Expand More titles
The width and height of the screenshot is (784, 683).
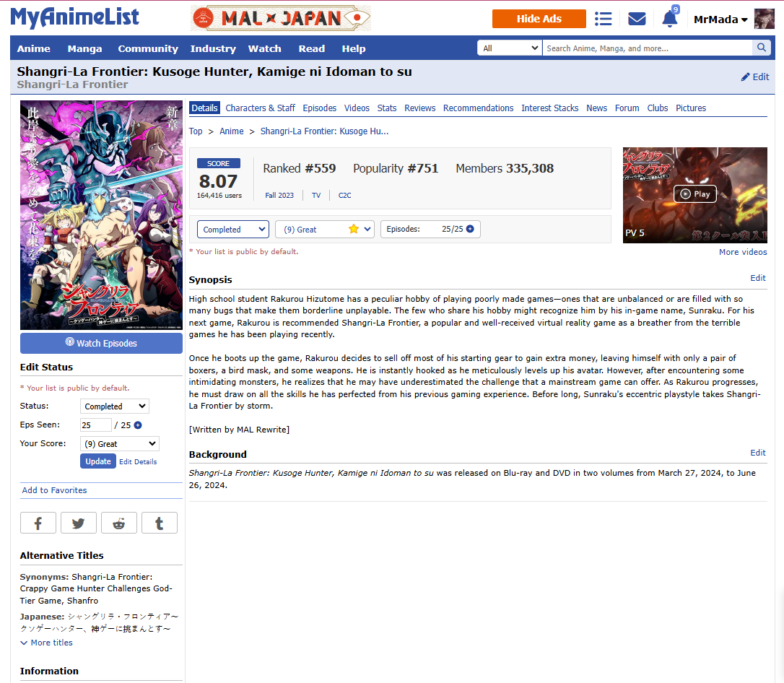(46, 643)
